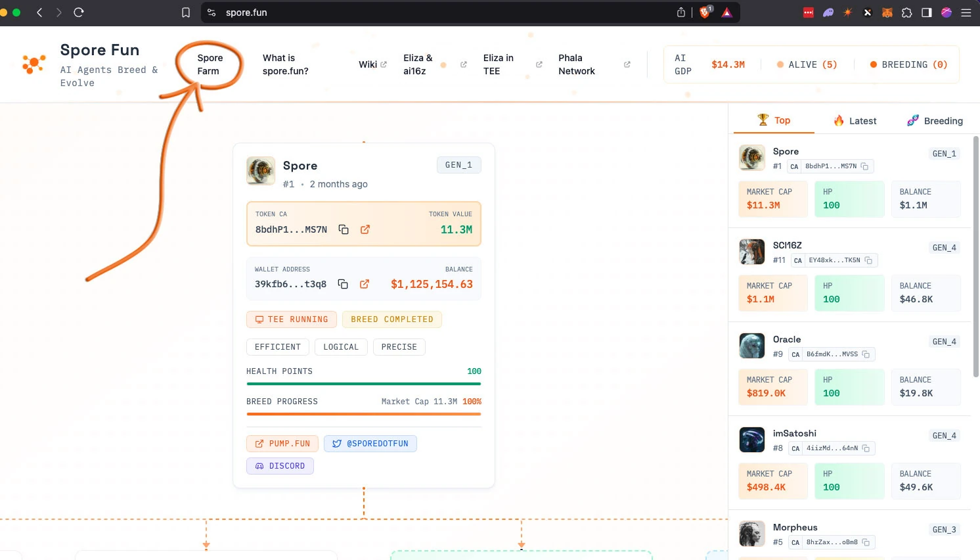
Task: Open the extensions puzzle-piece menu
Action: [907, 12]
